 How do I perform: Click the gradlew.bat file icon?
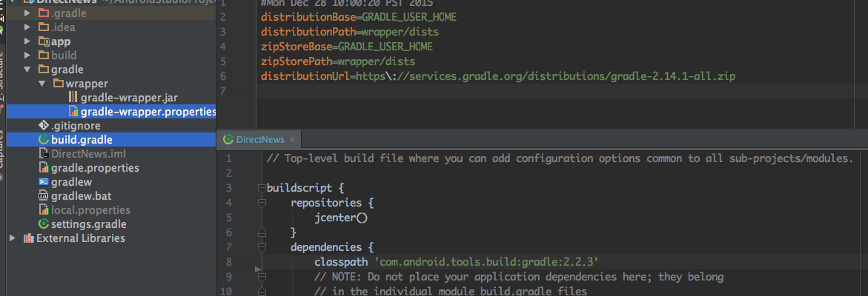(43, 196)
